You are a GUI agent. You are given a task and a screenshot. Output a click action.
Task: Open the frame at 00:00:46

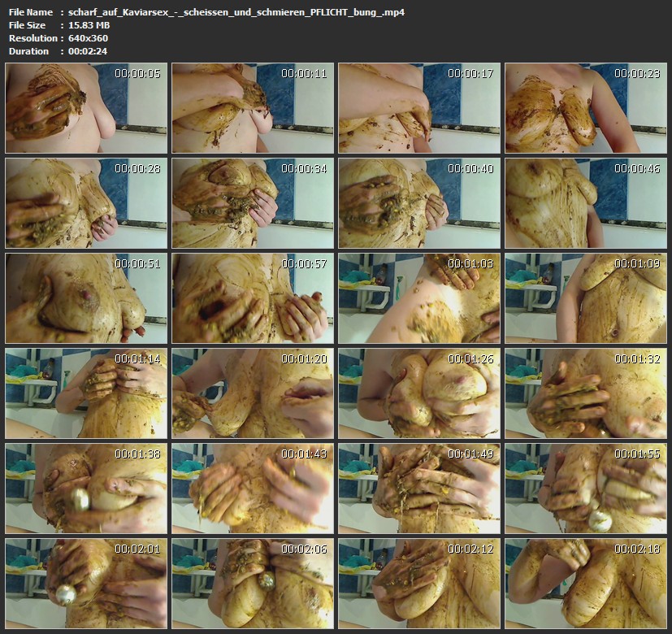(585, 203)
